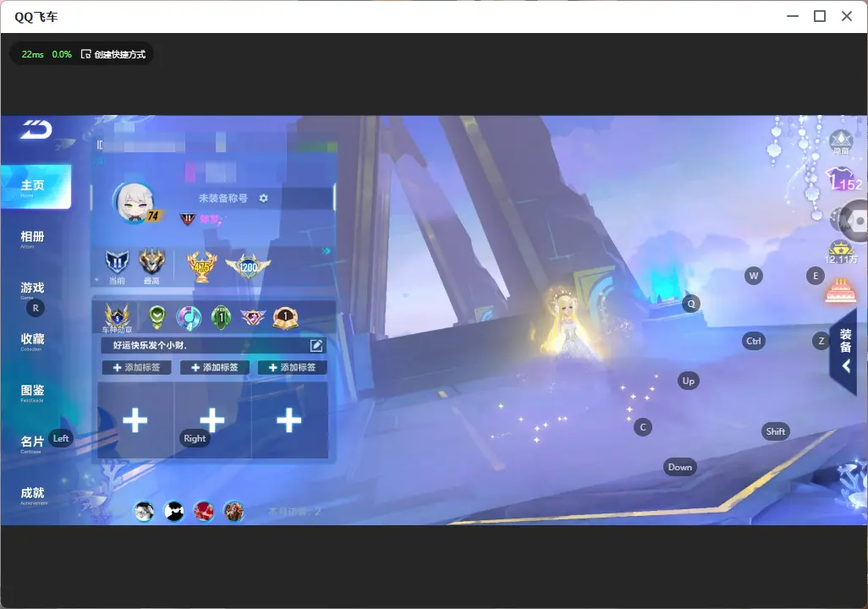The width and height of the screenshot is (868, 609).
Task: Click the Left key overlay
Action: [61, 438]
